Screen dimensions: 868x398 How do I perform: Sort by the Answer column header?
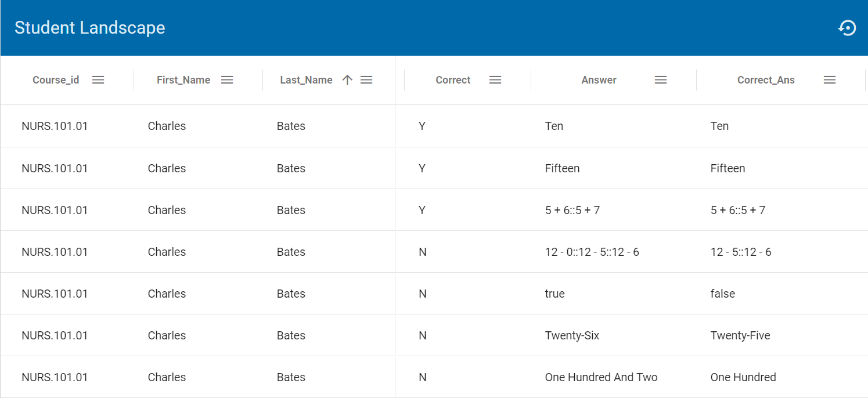coord(599,80)
